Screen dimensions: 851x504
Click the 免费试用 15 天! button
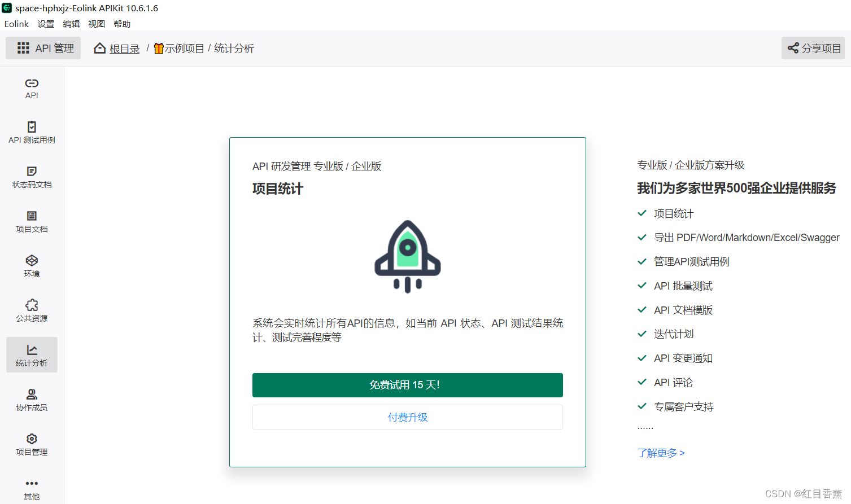[x=408, y=385]
